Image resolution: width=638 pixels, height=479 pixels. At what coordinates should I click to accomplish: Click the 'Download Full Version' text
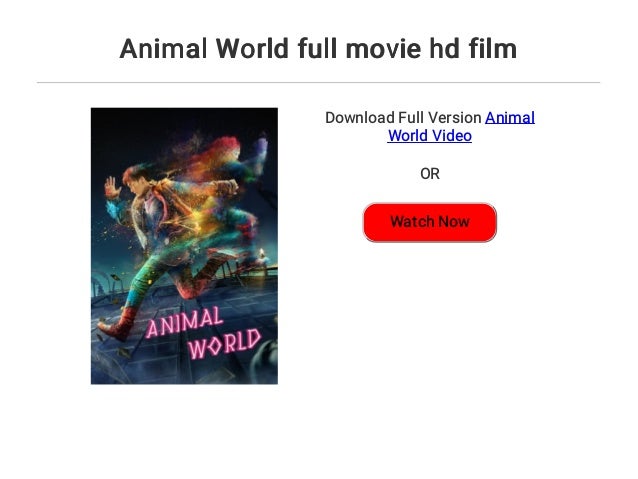click(403, 118)
